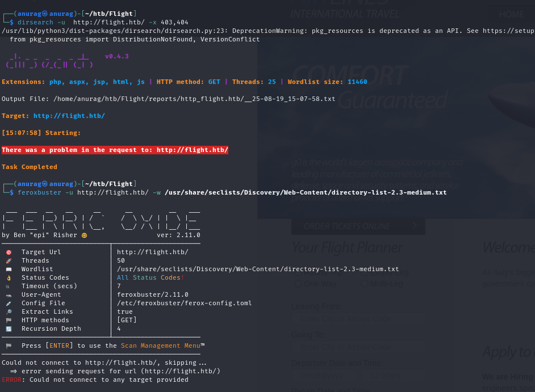The height and width of the screenshot is (392, 535).
Task: Click the recursion arrows icon beside Recursion Depth
Action: point(9,328)
